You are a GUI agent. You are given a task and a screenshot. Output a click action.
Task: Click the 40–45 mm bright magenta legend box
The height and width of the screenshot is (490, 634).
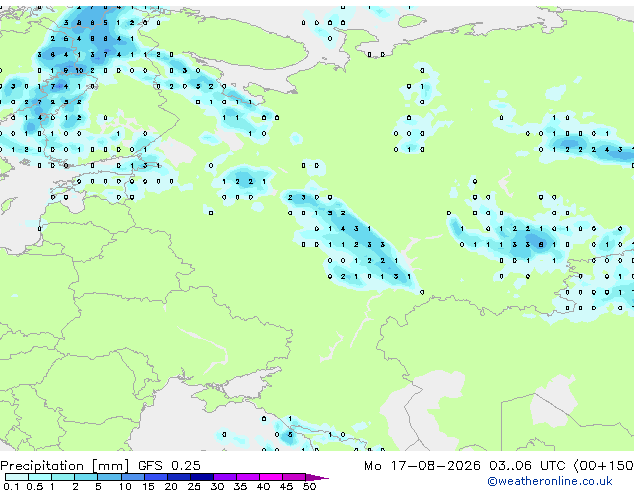[x=271, y=477]
